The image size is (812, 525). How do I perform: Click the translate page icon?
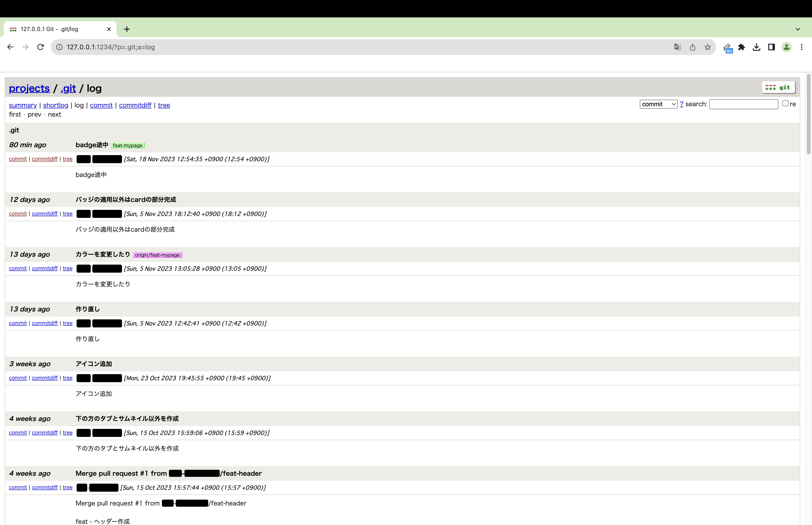(677, 47)
